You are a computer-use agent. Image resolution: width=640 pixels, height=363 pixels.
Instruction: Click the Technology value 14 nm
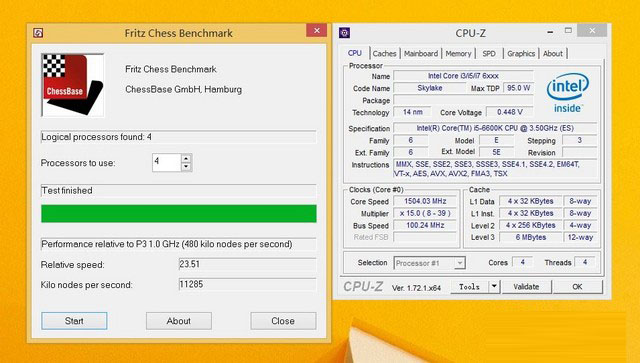pyautogui.click(x=413, y=112)
